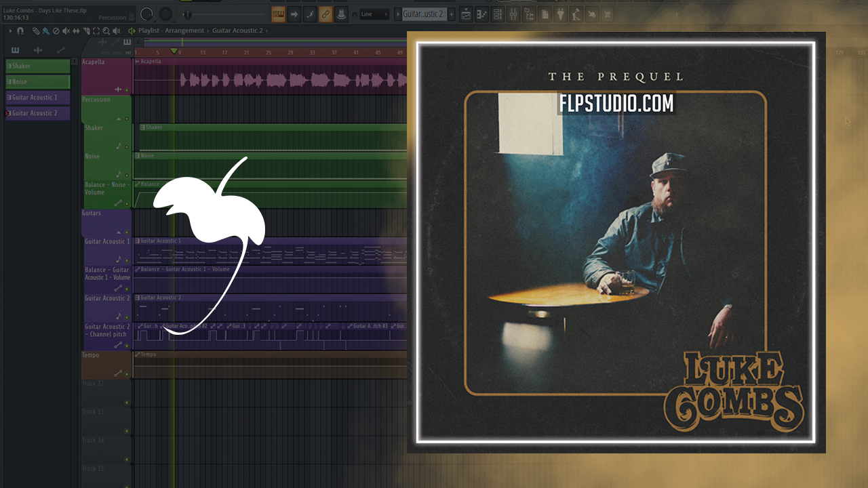The height and width of the screenshot is (488, 868).
Task: Toggle the link-to-controller chain button
Action: click(325, 14)
